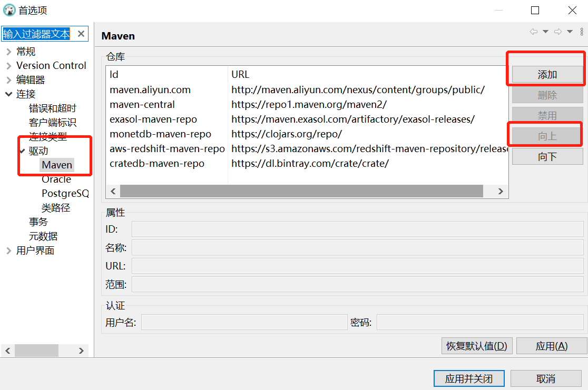
Task: Clear the filter text using the X icon
Action: tap(81, 33)
